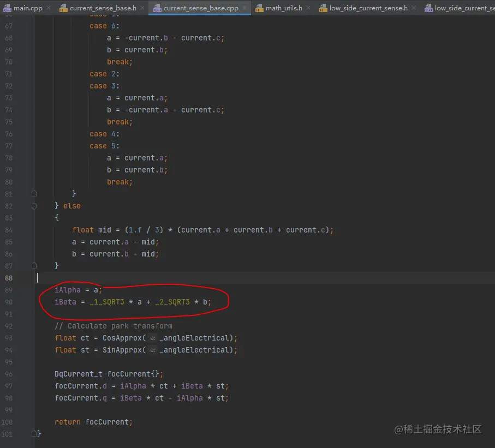Click the 'DqCurrent_t' type on line 96

pos(78,374)
